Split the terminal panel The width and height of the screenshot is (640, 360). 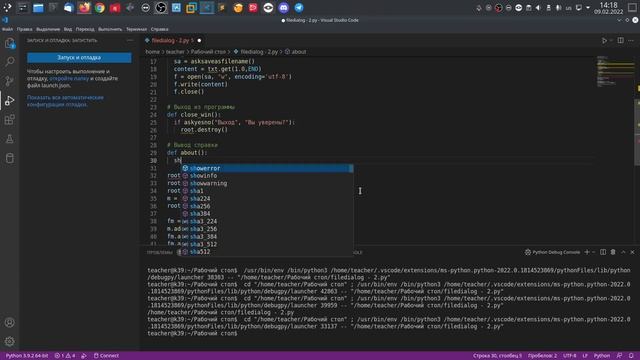603,252
